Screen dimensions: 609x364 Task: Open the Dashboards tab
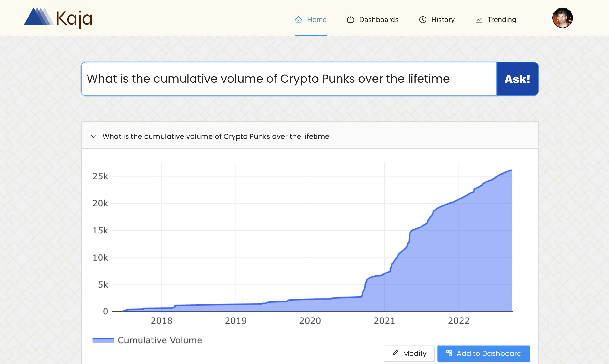373,20
